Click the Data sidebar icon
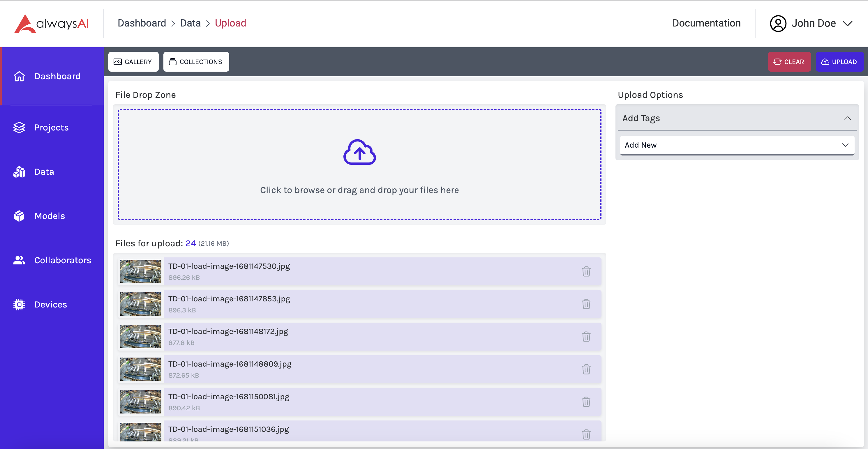 [x=20, y=171]
